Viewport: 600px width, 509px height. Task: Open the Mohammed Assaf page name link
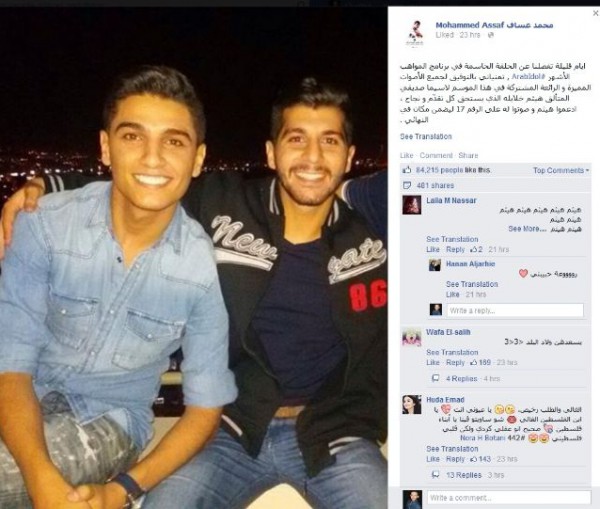(494, 25)
